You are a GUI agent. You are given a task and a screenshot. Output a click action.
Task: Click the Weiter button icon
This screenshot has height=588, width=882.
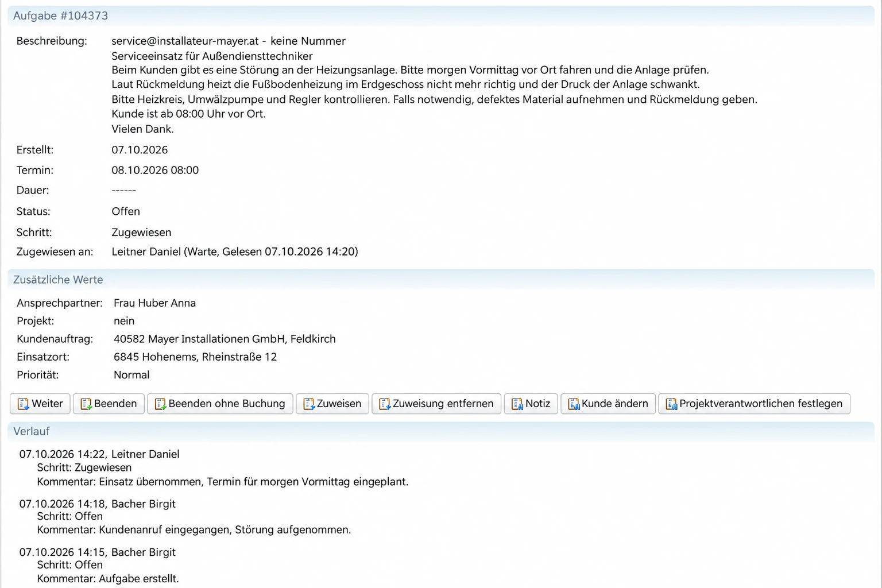23,404
